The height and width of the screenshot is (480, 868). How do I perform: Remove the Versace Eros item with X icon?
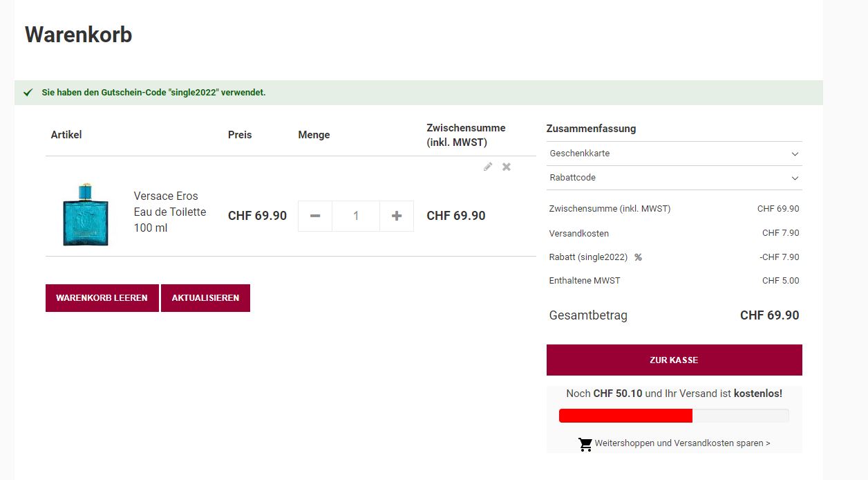[507, 167]
